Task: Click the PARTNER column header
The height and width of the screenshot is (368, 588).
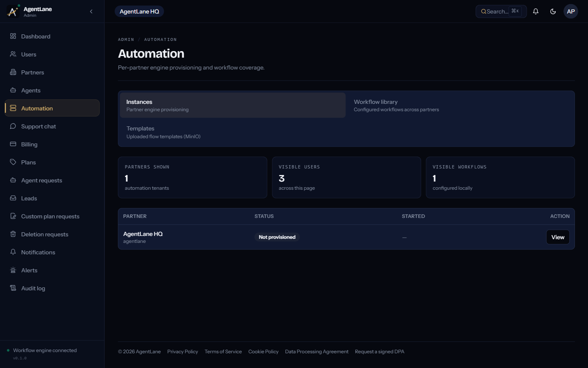Action: pyautogui.click(x=135, y=216)
